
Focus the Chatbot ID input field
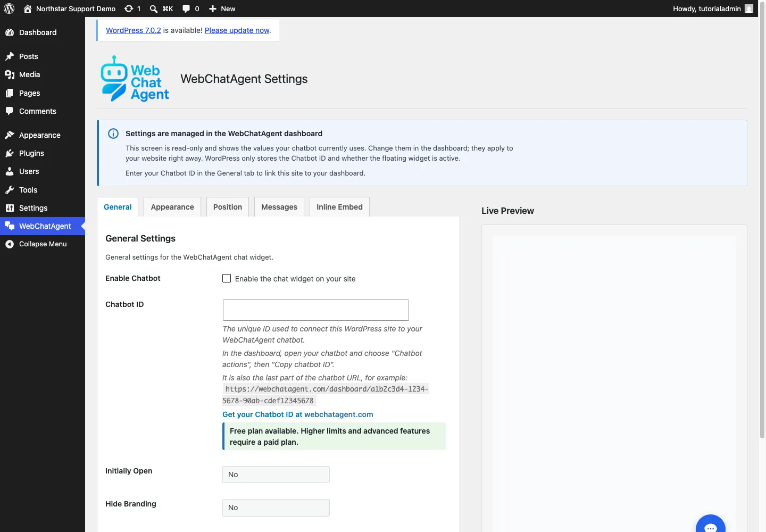tap(316, 310)
